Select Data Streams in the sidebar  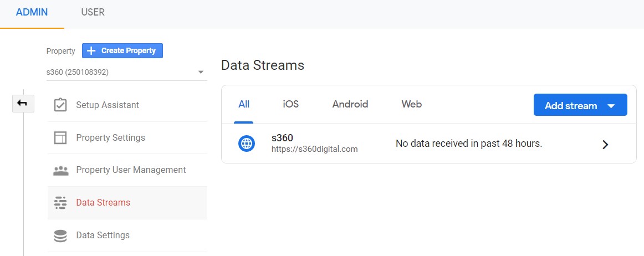(127, 203)
